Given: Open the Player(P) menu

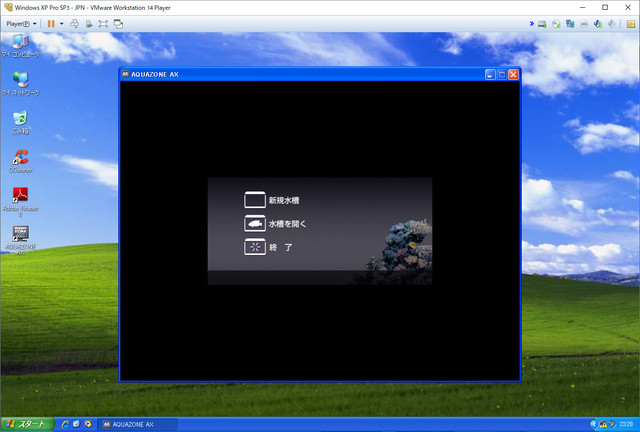Looking at the screenshot, I should coord(21,24).
